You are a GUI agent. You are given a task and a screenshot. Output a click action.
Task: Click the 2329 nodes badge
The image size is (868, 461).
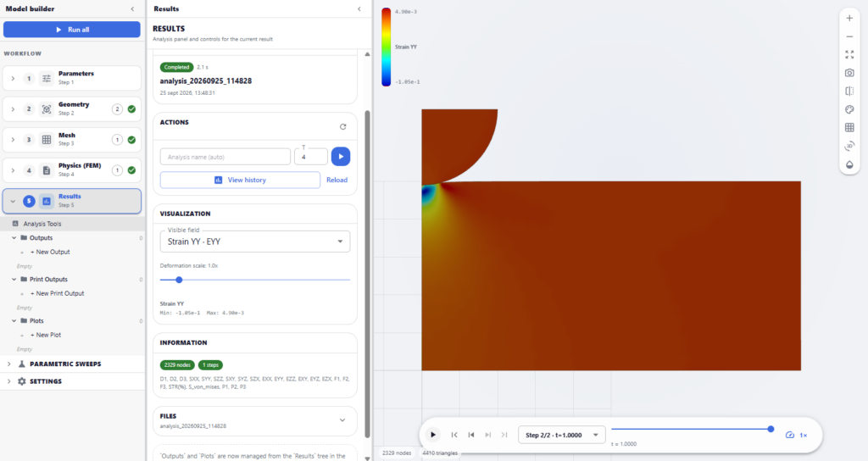(177, 364)
